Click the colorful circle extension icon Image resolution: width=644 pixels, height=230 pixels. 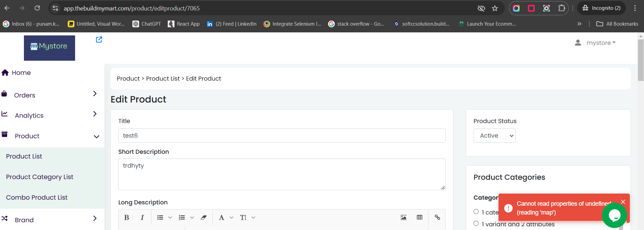tap(516, 8)
